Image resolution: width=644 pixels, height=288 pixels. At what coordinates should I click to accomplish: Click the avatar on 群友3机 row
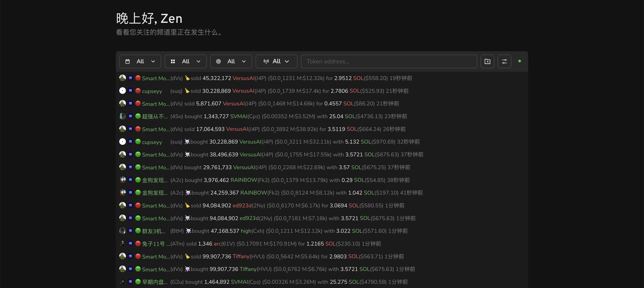tap(122, 231)
